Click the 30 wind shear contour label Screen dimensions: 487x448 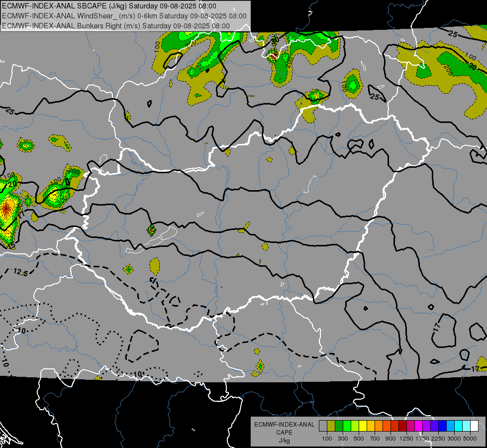(x=472, y=66)
